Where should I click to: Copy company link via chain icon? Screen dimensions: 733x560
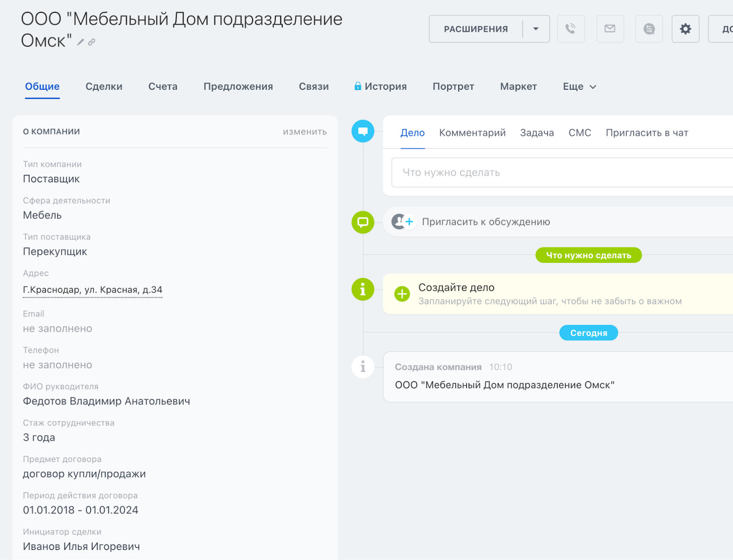point(92,42)
